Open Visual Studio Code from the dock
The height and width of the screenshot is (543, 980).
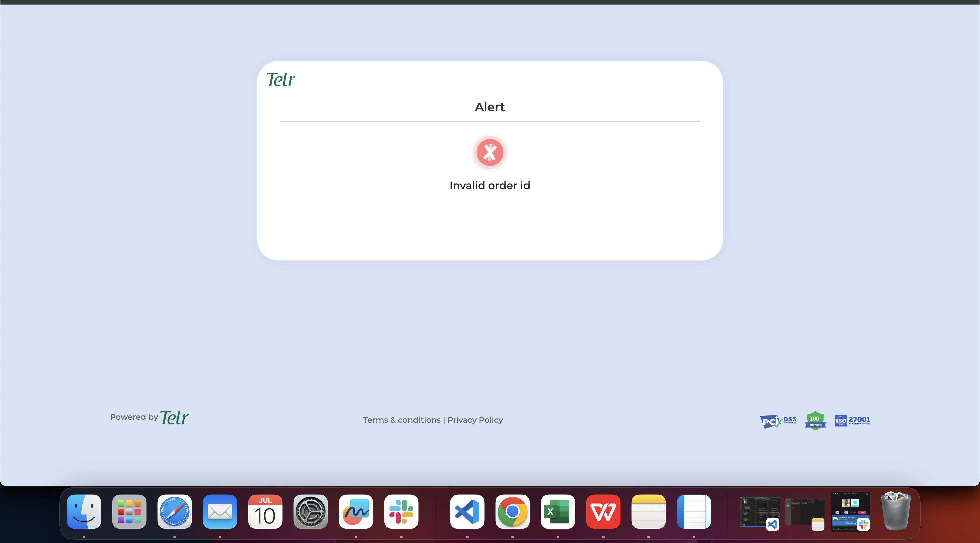pyautogui.click(x=467, y=511)
